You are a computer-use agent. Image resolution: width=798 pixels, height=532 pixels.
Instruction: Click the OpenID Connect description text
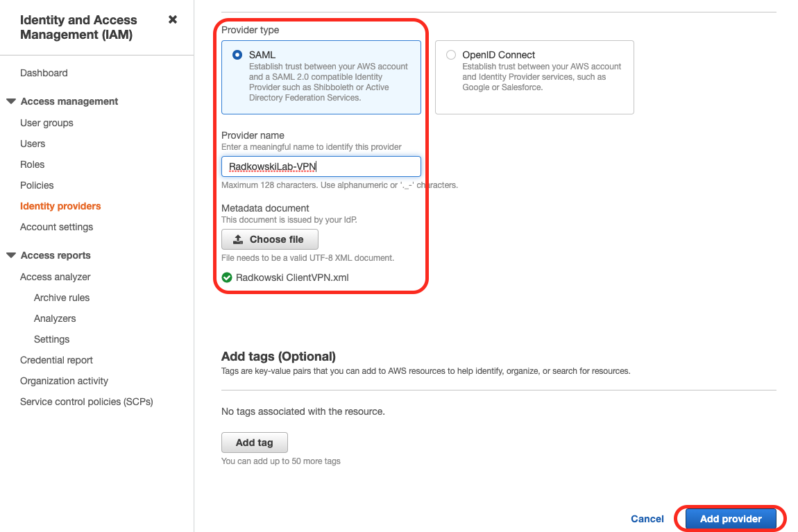(x=541, y=77)
